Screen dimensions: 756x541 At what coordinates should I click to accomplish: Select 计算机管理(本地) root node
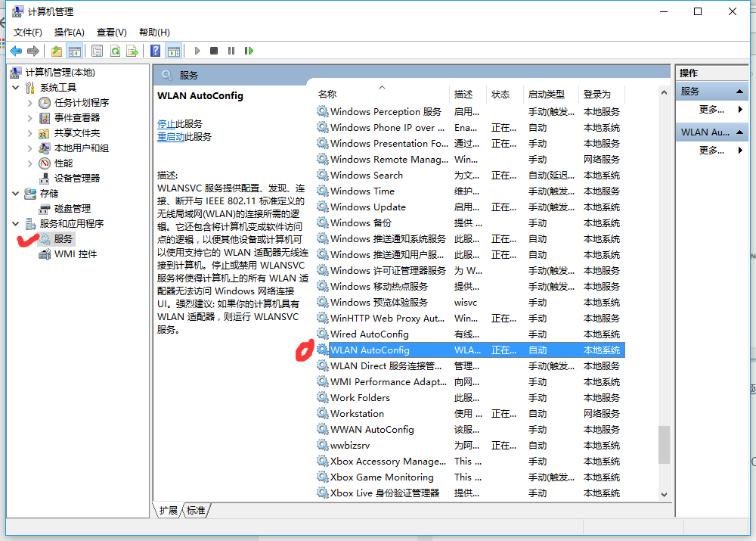(60, 73)
